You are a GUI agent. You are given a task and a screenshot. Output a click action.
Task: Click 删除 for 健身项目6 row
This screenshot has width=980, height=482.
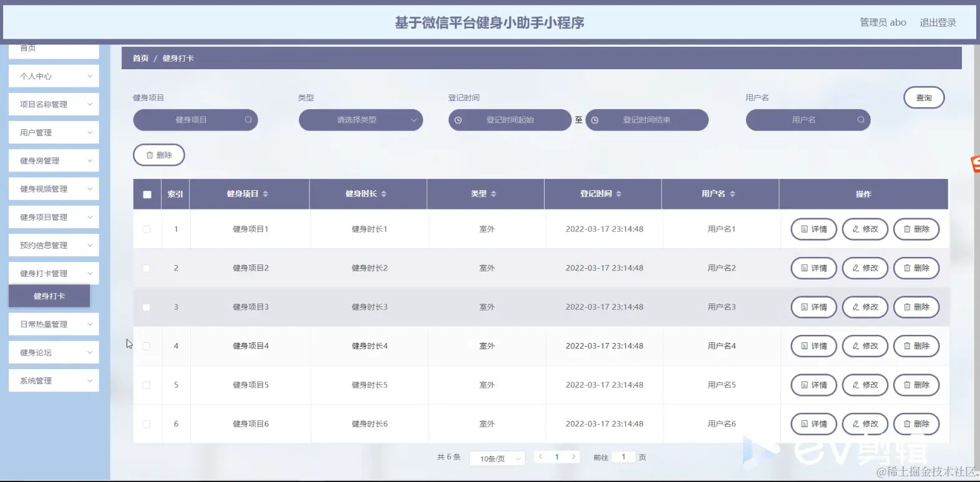[x=916, y=424]
